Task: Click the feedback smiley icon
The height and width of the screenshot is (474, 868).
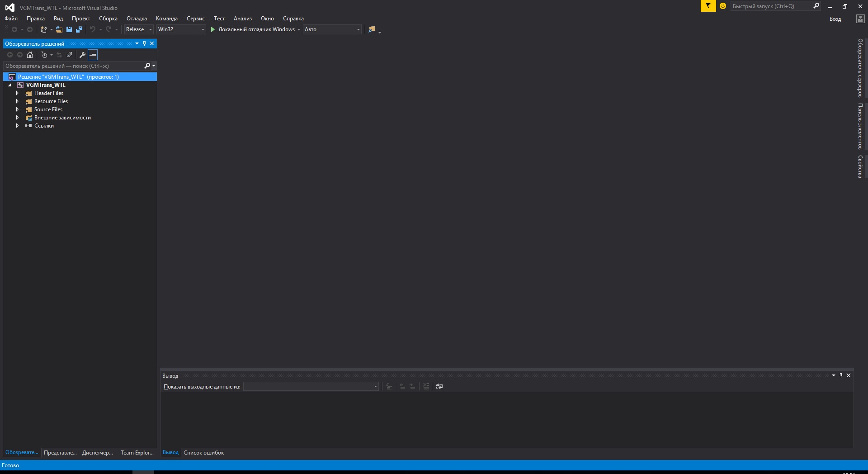Action: (x=723, y=6)
